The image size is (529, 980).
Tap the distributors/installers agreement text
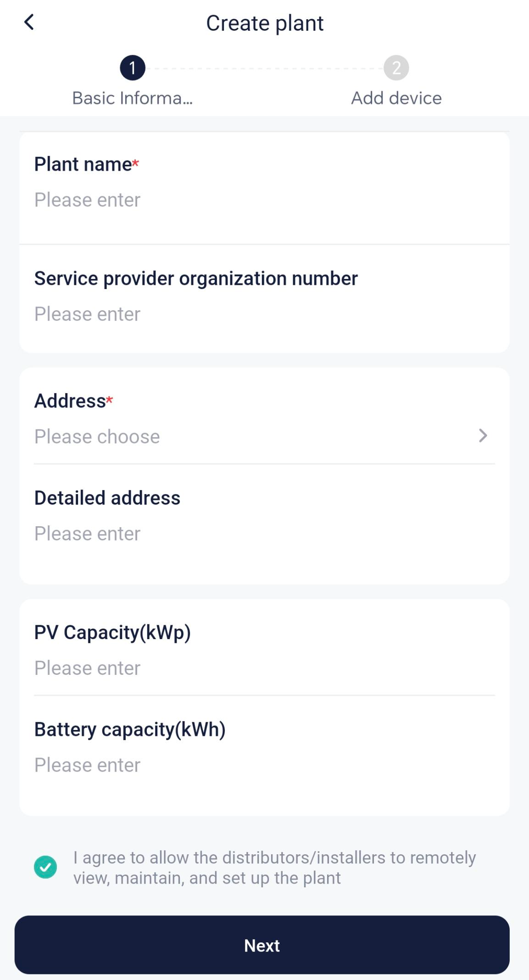click(x=274, y=868)
